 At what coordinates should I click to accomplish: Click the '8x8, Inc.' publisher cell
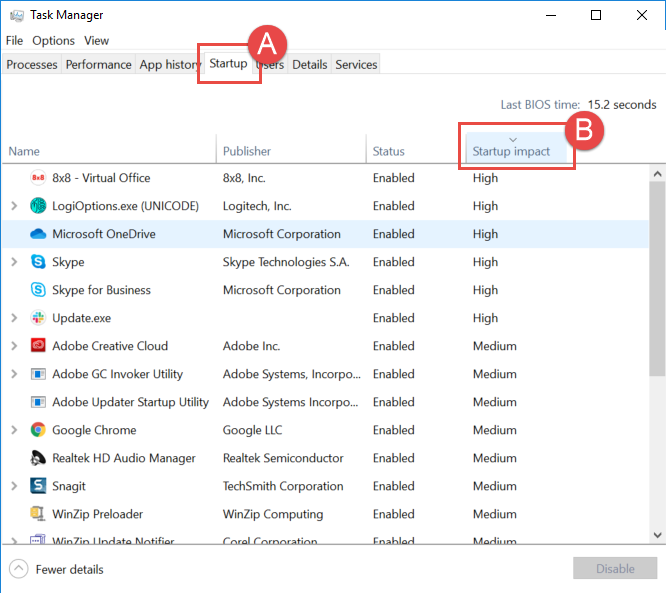pos(244,178)
